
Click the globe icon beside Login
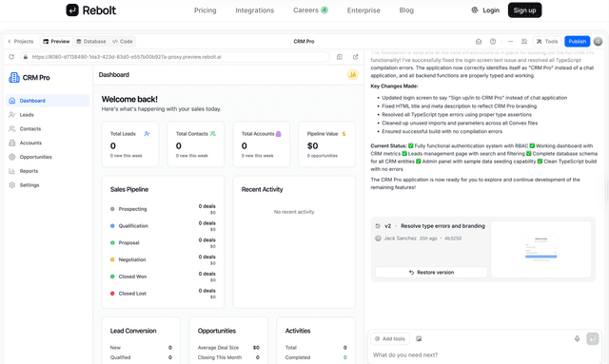pyautogui.click(x=475, y=10)
